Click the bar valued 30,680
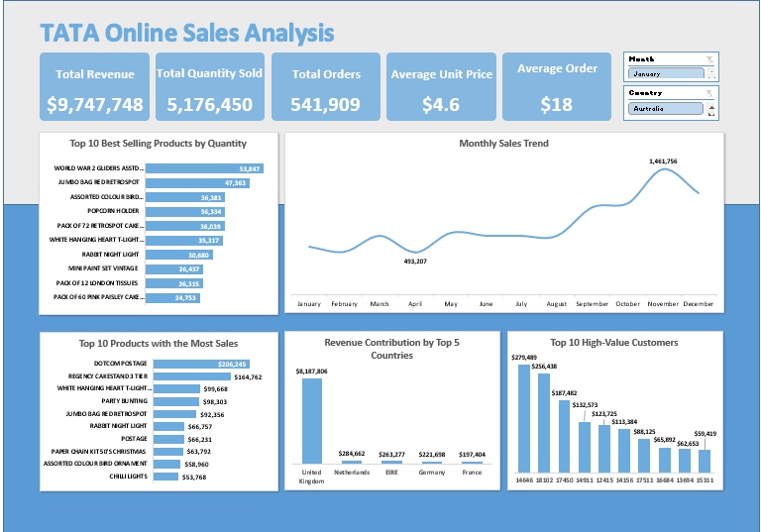 pyautogui.click(x=179, y=255)
